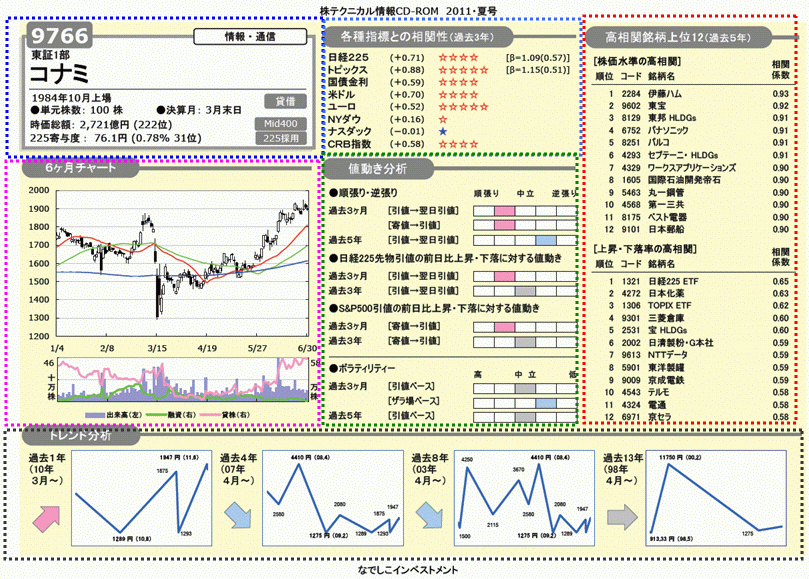Click the ●ボラティリティー heading
Image resolution: width=809 pixels, height=579 pixels.
[x=362, y=368]
